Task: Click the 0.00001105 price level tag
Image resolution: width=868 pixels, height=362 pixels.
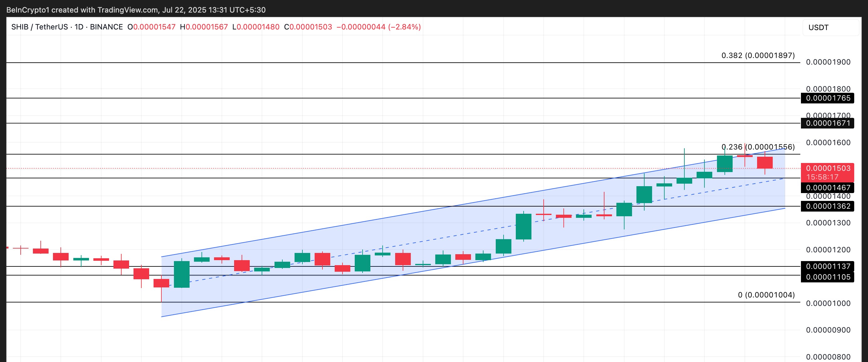Action: (x=828, y=277)
